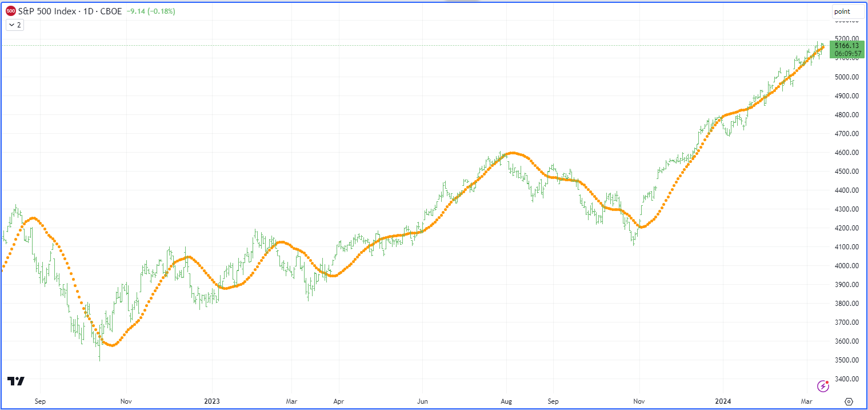Click the 3600.00 price axis label
Image resolution: width=868 pixels, height=410 pixels.
tap(847, 341)
